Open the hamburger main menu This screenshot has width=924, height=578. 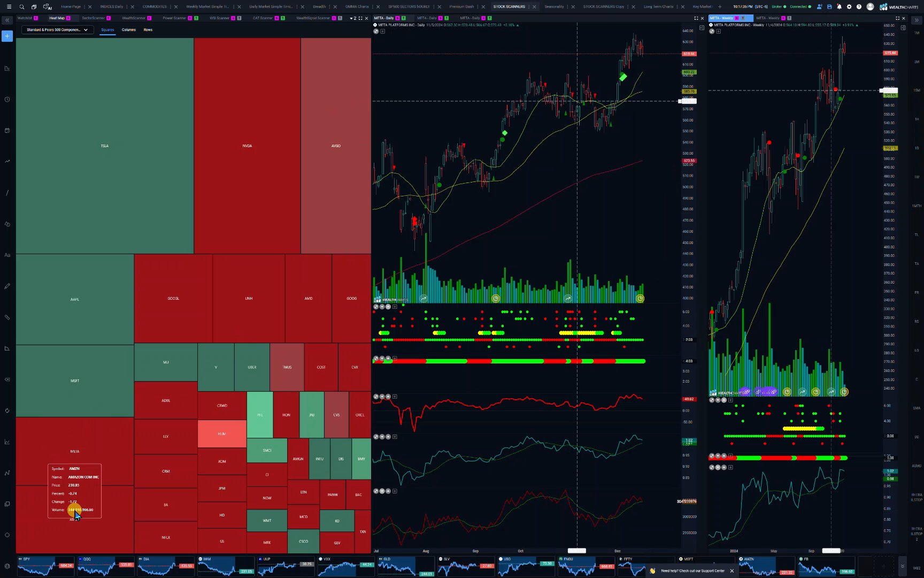(9, 7)
